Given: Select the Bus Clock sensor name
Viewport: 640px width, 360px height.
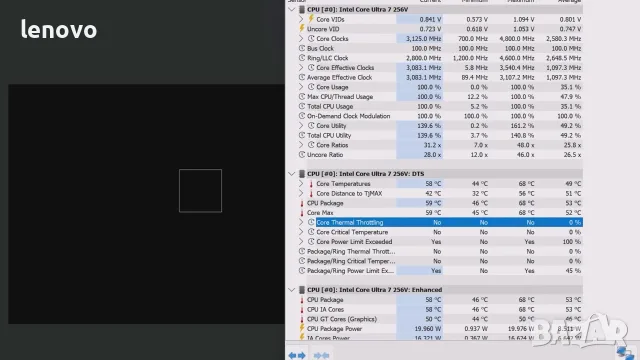Looking at the screenshot, I should click(x=320, y=48).
